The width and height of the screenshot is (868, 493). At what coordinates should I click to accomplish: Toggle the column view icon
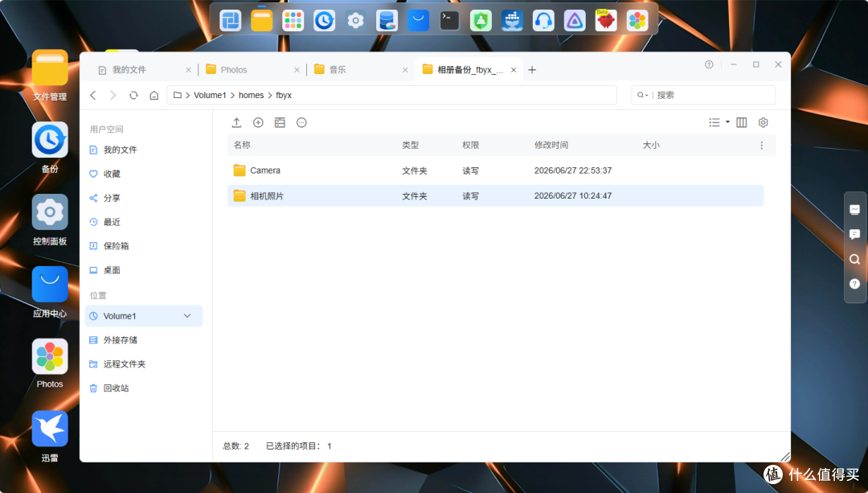click(x=741, y=122)
